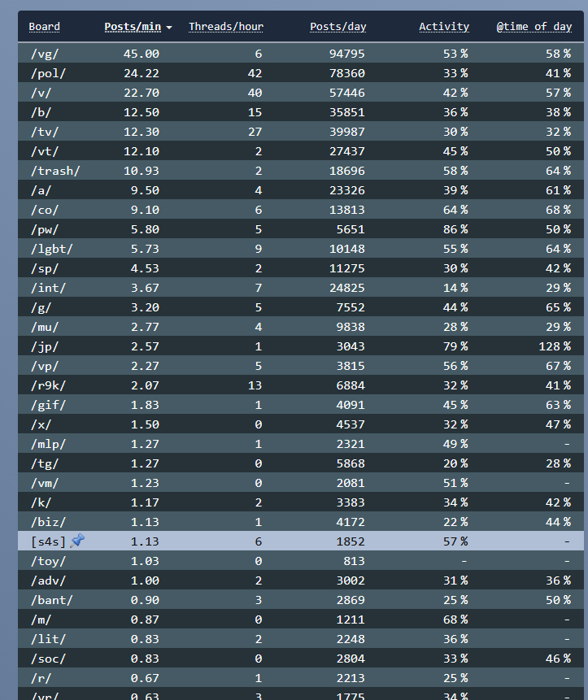The image size is (588, 700).
Task: Click the 14 % activity value for /int/
Action: tap(455, 288)
